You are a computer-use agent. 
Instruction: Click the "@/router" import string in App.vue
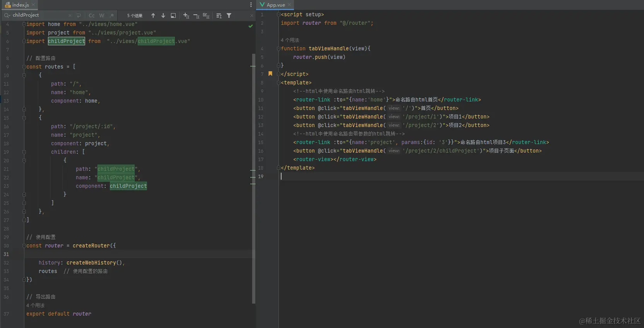(x=355, y=23)
